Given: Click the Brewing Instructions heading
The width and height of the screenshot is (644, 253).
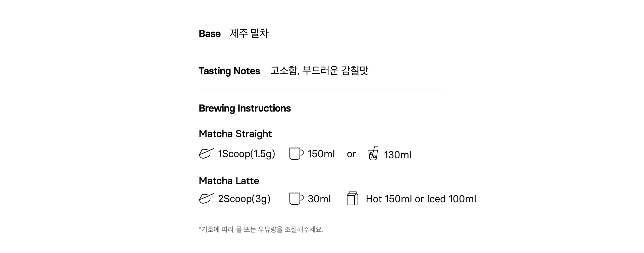Looking at the screenshot, I should 245,108.
